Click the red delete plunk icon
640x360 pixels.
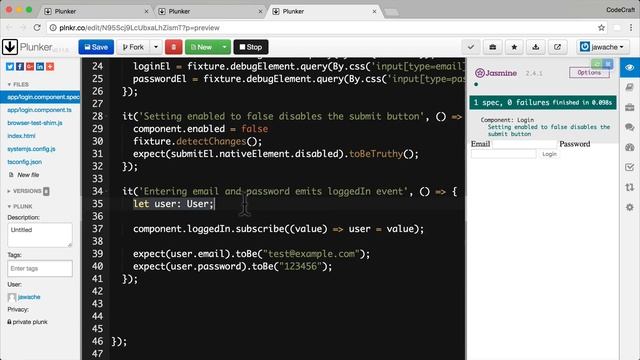(173, 47)
